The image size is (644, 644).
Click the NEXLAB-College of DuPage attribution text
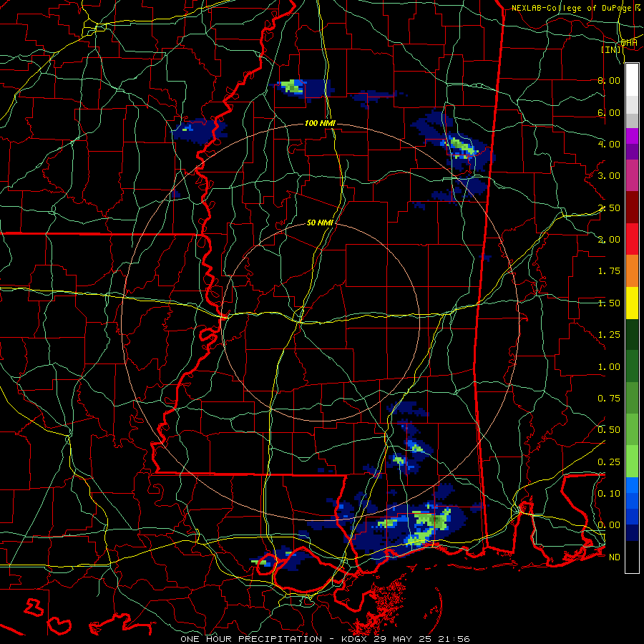tap(572, 8)
